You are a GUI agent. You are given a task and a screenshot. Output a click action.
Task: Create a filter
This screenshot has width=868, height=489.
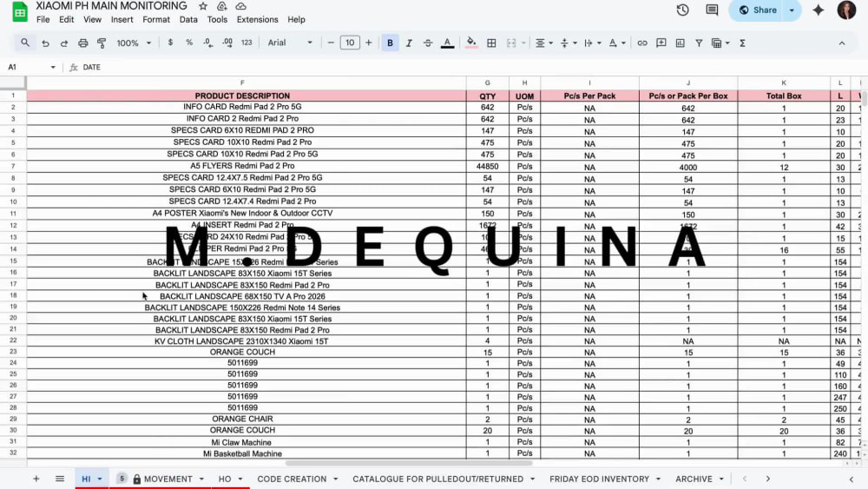[x=699, y=43]
